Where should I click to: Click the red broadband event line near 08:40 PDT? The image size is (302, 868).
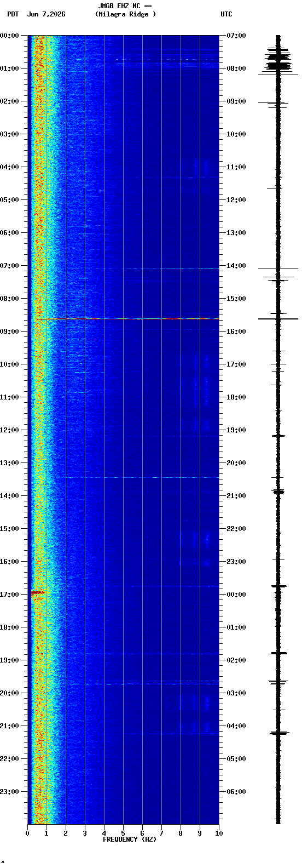pyautogui.click(x=127, y=318)
